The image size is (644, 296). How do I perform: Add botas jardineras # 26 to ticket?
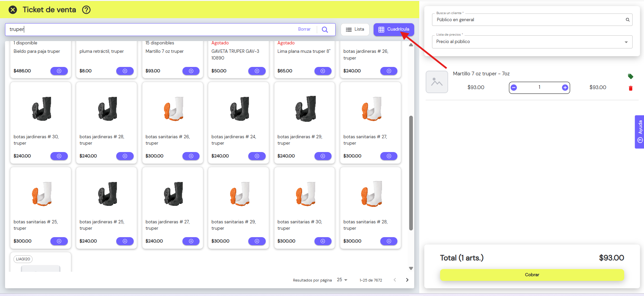tap(389, 71)
